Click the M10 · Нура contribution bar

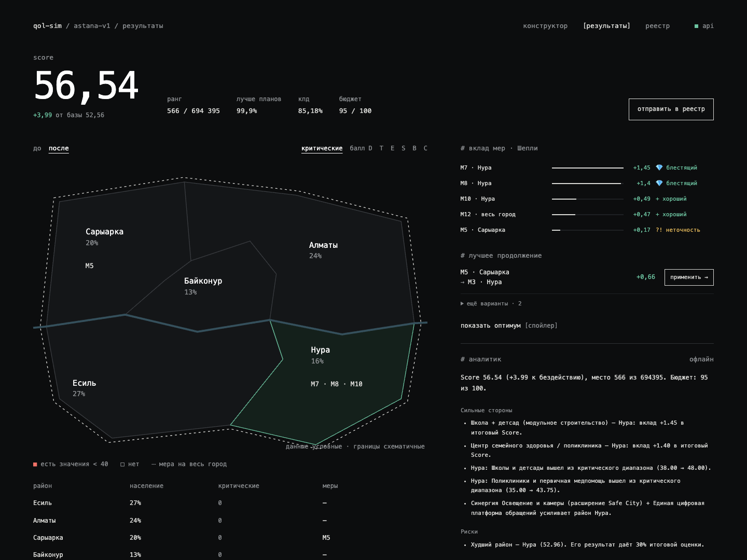click(x=588, y=199)
